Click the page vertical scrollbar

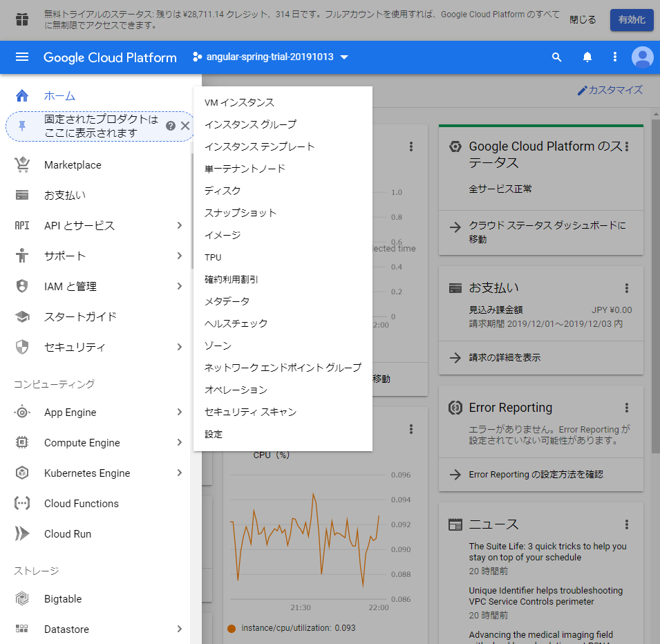[655, 286]
